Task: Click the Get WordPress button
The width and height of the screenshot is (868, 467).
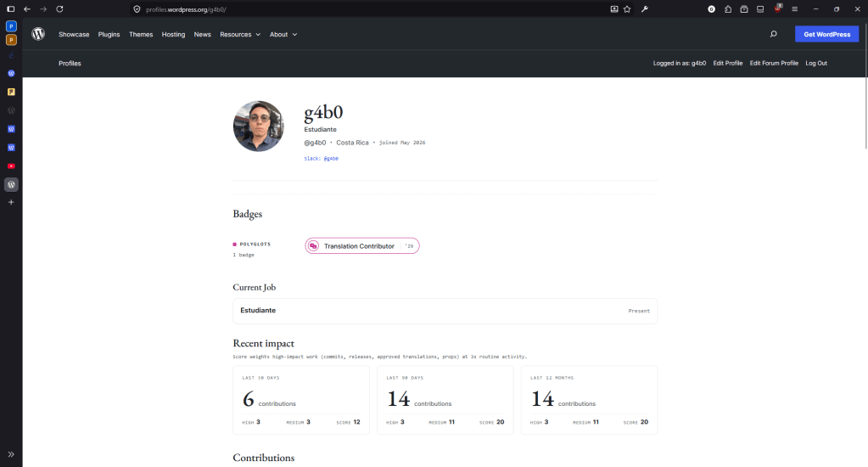Action: tap(827, 34)
